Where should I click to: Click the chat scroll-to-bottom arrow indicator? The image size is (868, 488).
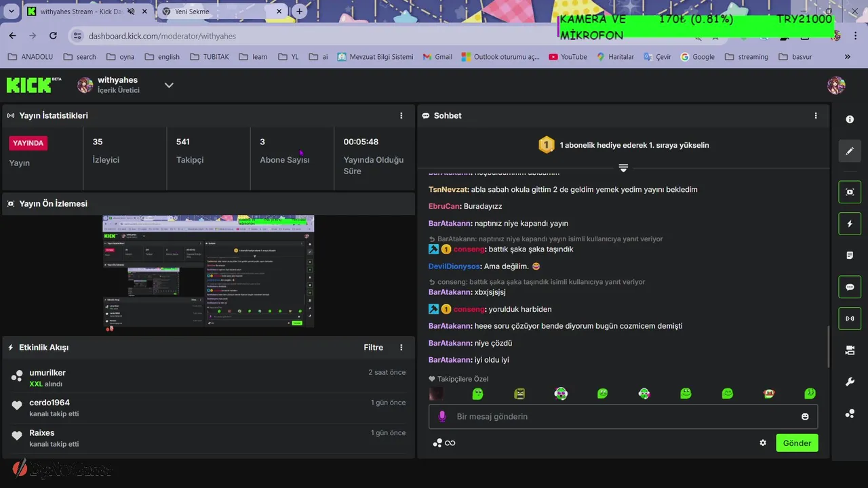coord(623,167)
